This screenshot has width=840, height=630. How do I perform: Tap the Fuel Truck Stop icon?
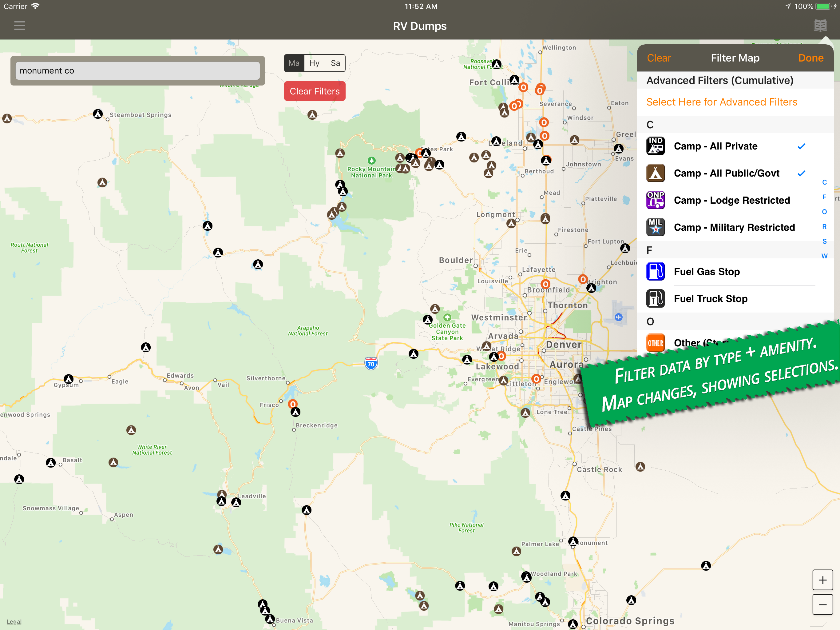[655, 299]
